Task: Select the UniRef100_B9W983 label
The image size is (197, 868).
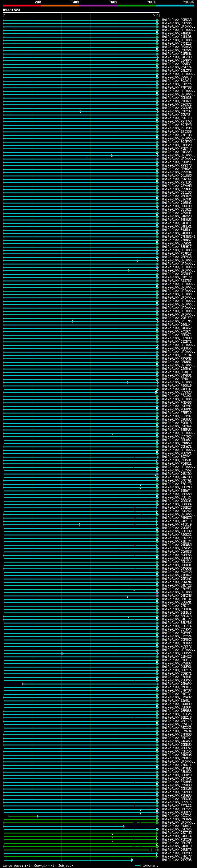Action: (x=177, y=792)
